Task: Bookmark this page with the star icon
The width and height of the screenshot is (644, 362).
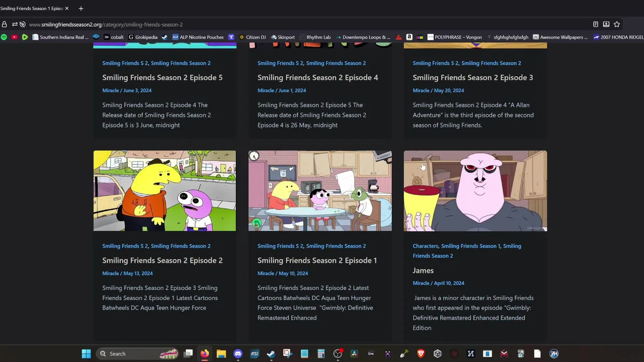Action: coord(617,24)
